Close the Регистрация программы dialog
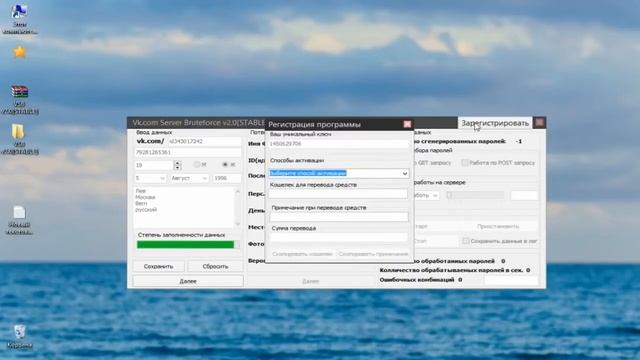This screenshot has height=360, width=640. click(x=407, y=124)
